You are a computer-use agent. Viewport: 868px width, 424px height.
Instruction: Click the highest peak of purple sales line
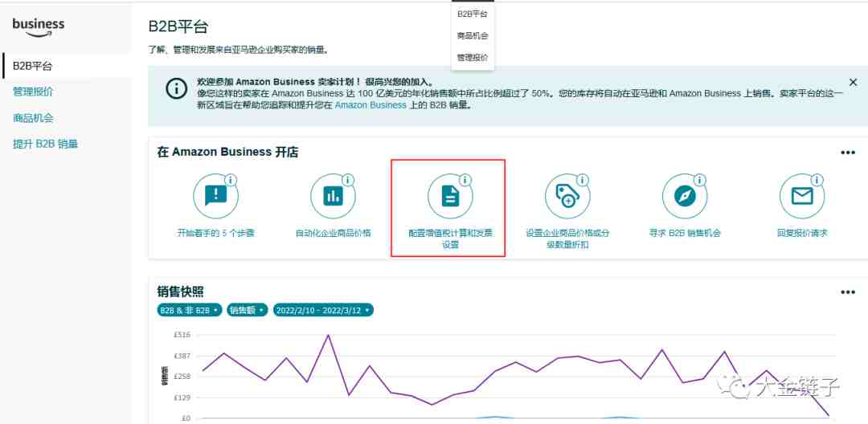pos(328,335)
